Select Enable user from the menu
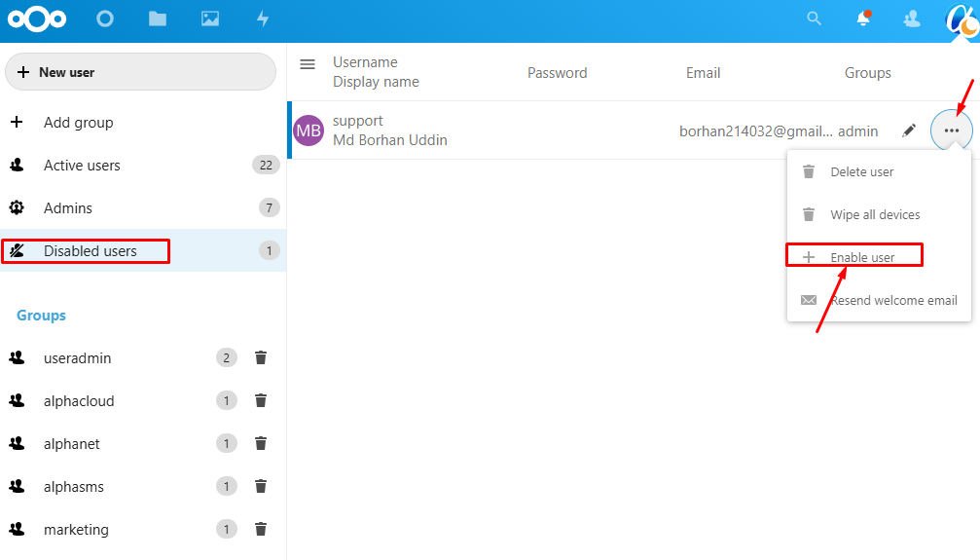The width and height of the screenshot is (980, 560). (862, 257)
